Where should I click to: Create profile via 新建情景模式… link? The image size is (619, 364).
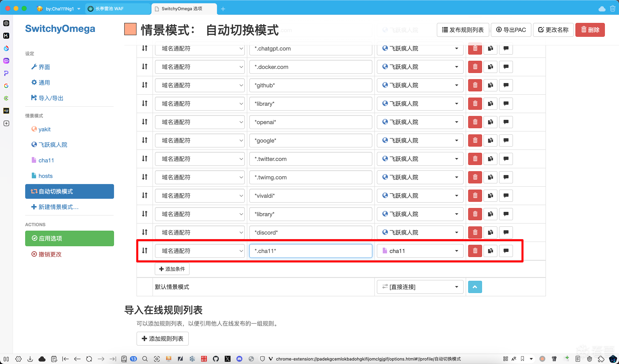(x=55, y=207)
